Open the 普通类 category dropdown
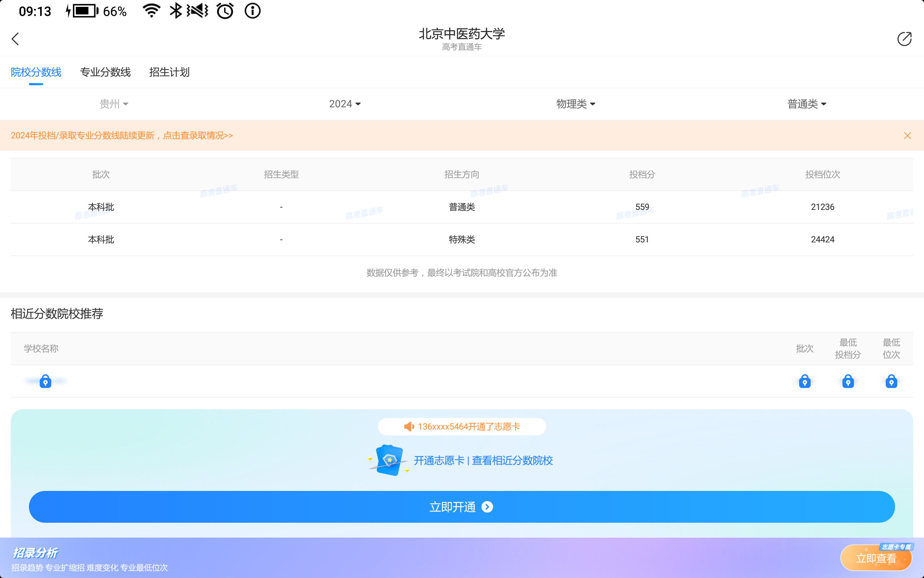The height and width of the screenshot is (578, 924). tap(807, 104)
